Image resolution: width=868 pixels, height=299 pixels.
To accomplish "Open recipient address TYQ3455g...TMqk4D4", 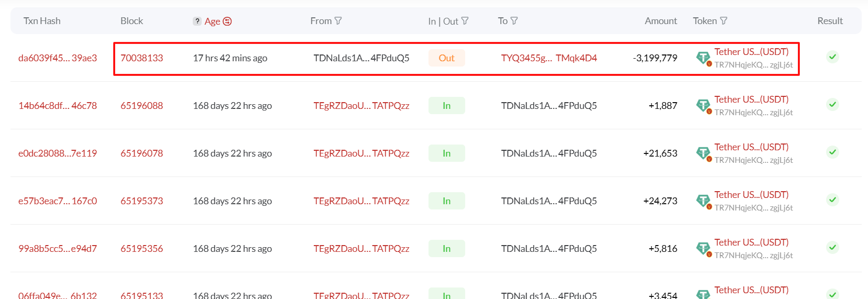I will tap(549, 58).
